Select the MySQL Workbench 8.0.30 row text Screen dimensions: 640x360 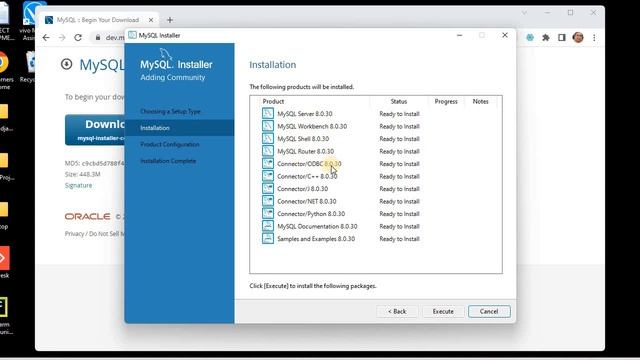click(312, 127)
